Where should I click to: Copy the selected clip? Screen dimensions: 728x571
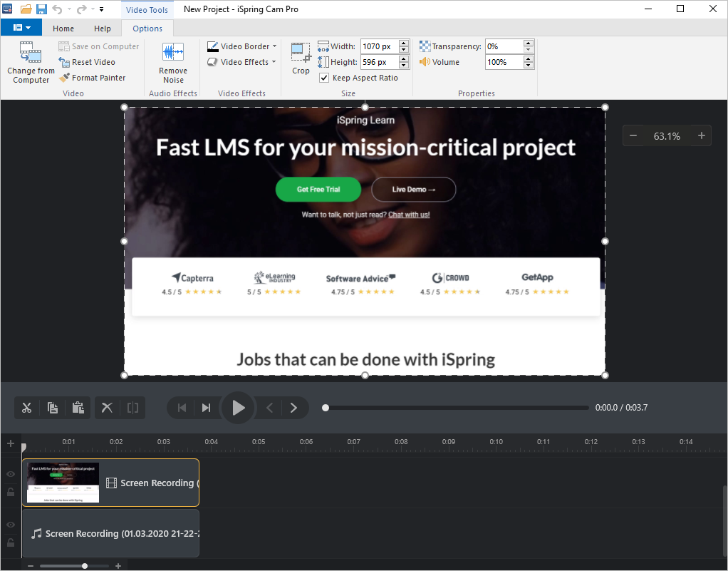pyautogui.click(x=53, y=408)
